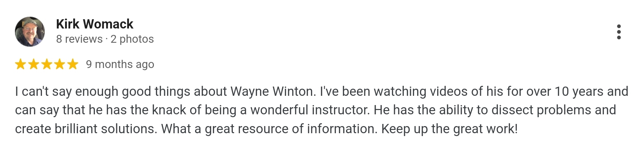Click the name "Wayne Winton" in the review
The width and height of the screenshot is (644, 156).
[273, 92]
